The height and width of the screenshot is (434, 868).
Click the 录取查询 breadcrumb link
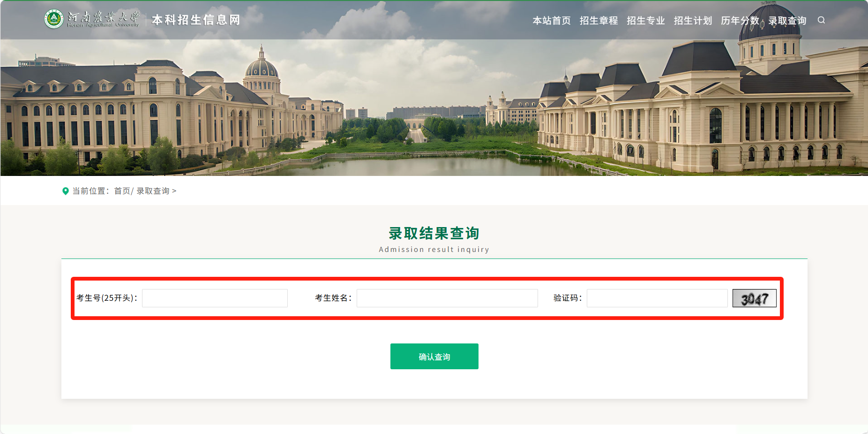153,191
